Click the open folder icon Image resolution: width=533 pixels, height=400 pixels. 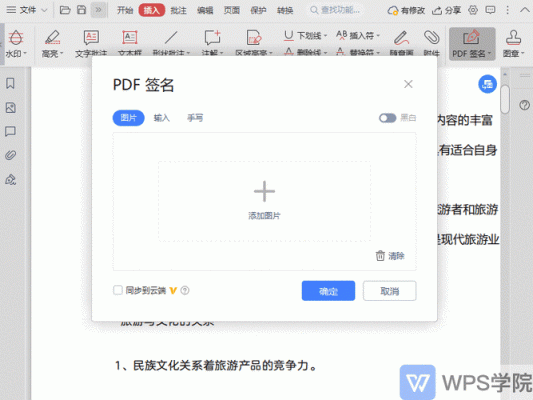[65, 10]
